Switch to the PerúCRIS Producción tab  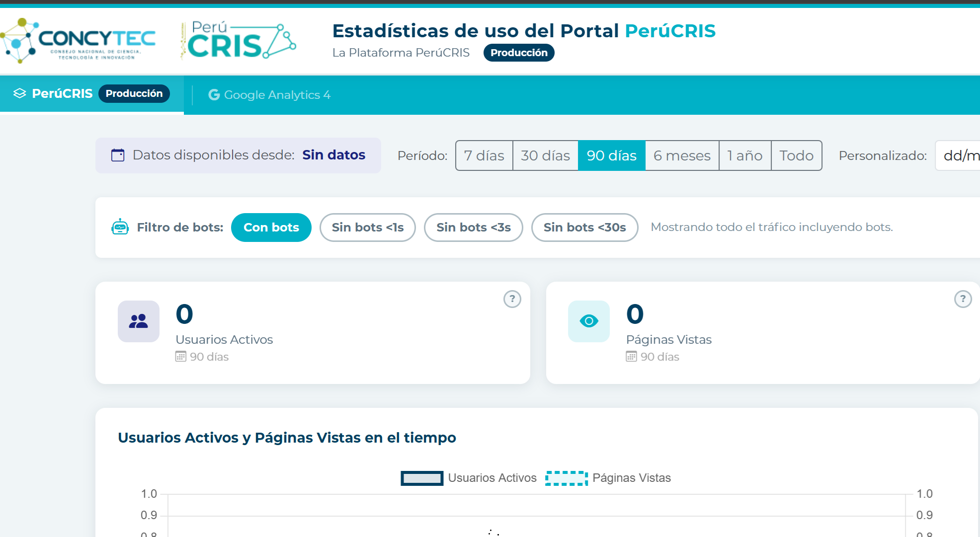[x=92, y=93]
